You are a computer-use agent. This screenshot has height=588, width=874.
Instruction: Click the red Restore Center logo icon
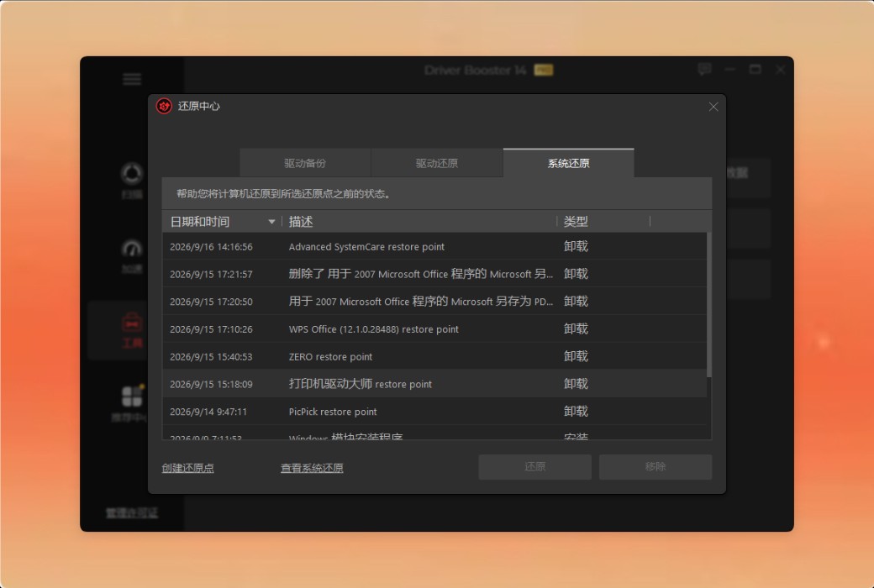tap(164, 106)
